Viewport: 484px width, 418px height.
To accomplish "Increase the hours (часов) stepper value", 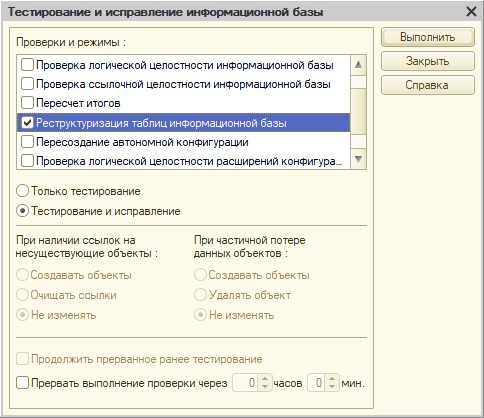I will (265, 379).
